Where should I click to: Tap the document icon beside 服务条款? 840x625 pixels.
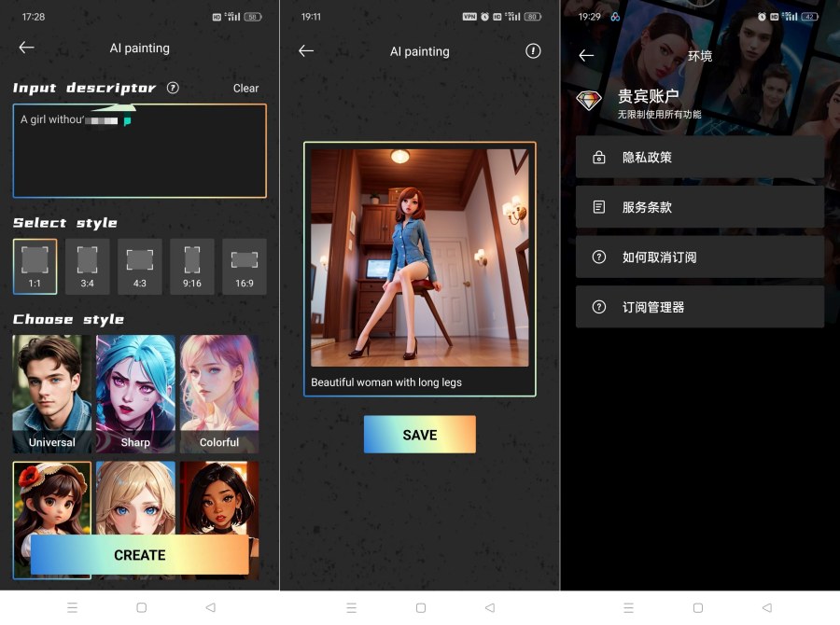(597, 206)
